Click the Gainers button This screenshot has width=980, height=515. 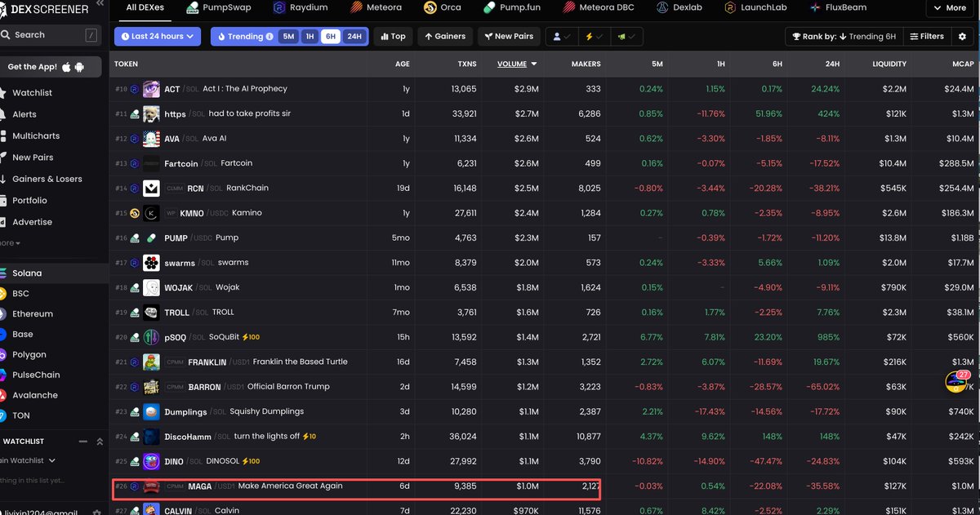click(445, 37)
